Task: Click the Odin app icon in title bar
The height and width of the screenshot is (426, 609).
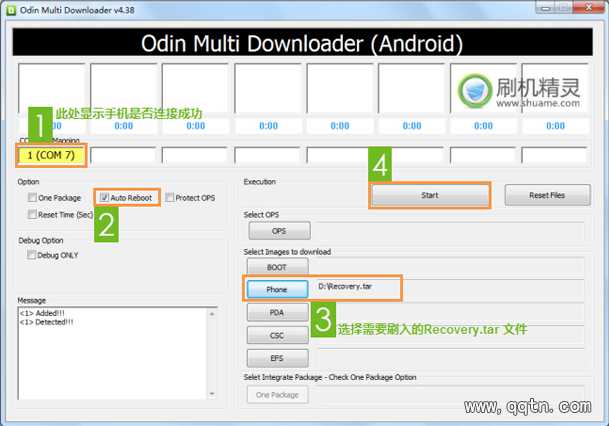Action: [11, 10]
